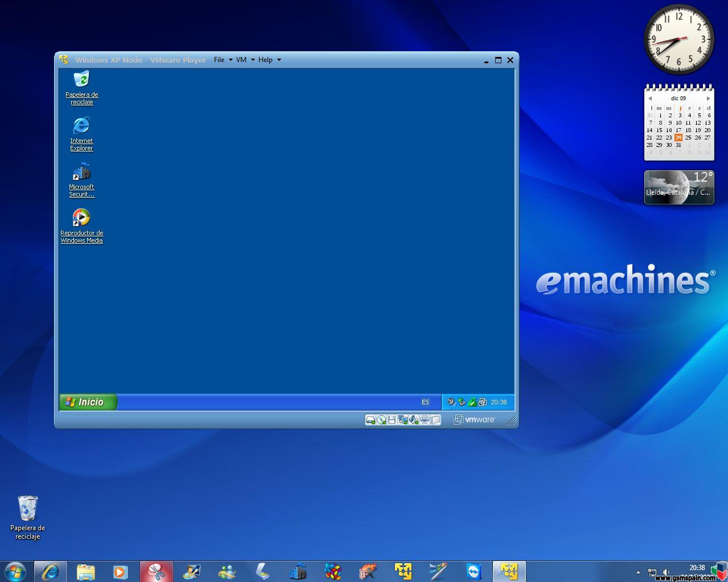Click the network adapter device icon
This screenshot has height=582, width=728.
click(x=403, y=420)
